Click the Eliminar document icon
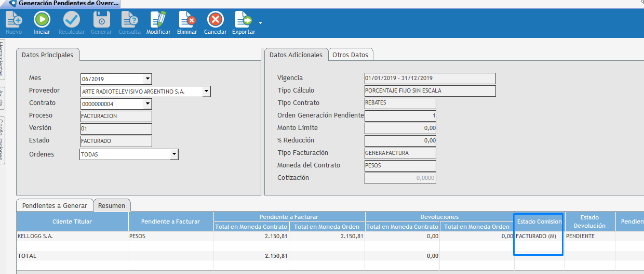Image resolution: width=644 pixels, height=274 pixels. pos(187,20)
